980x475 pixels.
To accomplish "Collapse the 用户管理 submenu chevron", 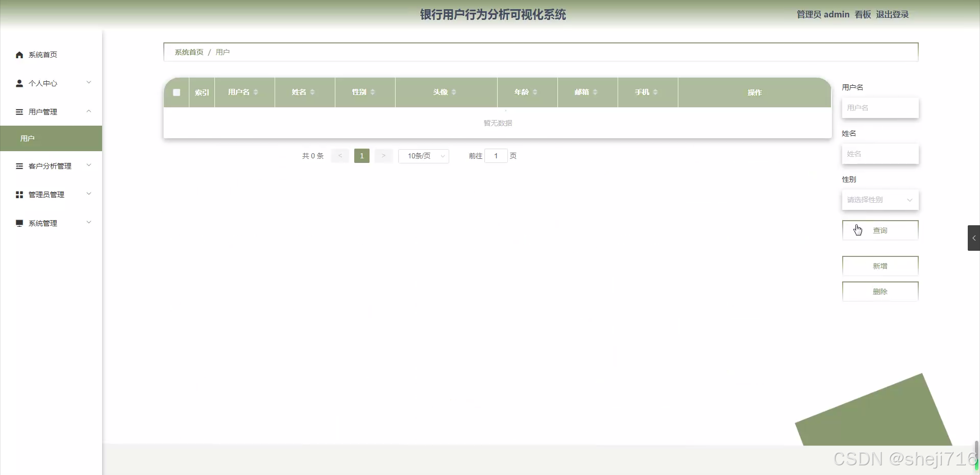I will (89, 111).
